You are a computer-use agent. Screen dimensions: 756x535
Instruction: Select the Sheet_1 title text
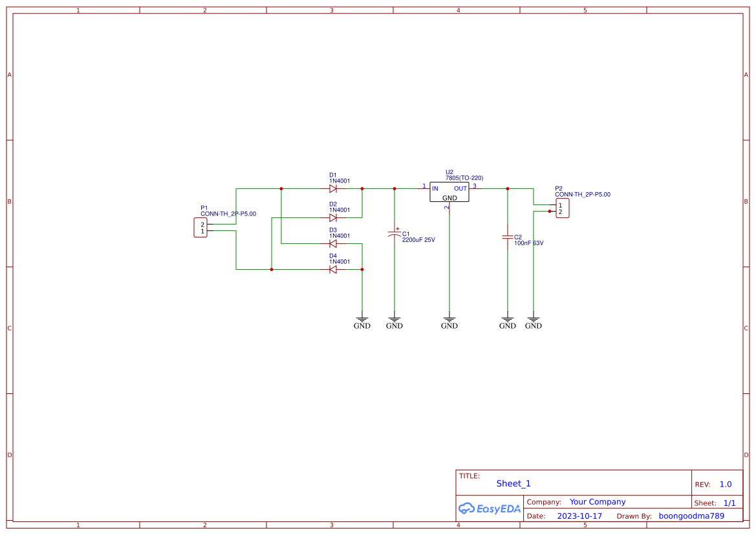[x=513, y=483]
